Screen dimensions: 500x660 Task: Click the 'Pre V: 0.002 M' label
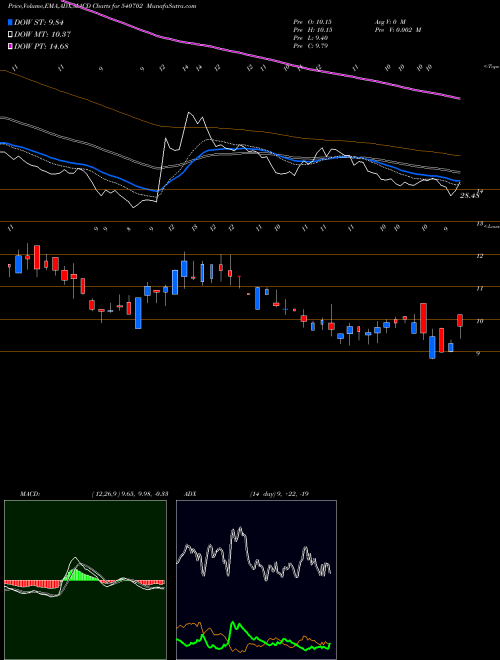(397, 30)
